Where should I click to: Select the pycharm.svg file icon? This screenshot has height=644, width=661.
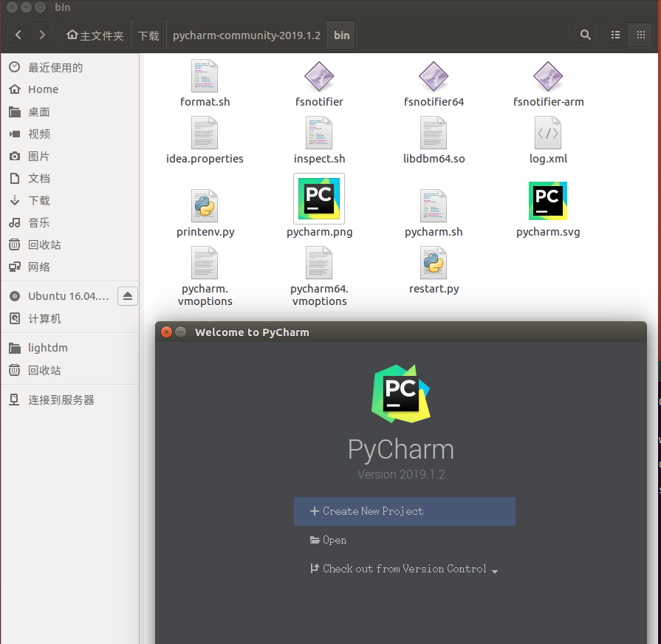coord(548,201)
